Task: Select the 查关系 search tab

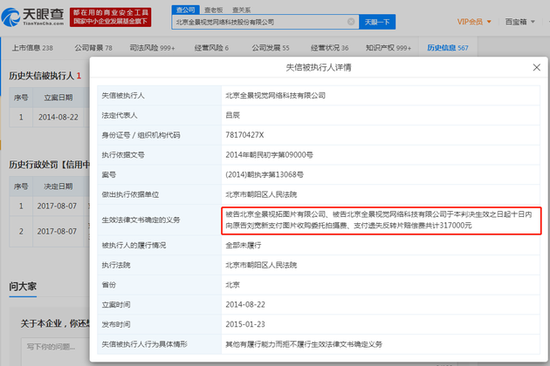Action: 241,10
